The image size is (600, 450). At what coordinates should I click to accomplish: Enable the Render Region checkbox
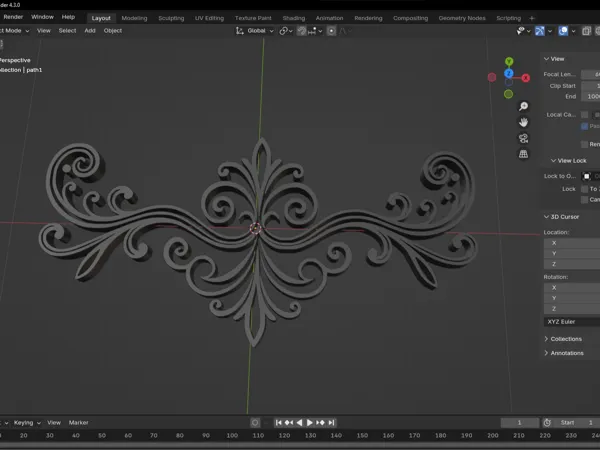(584, 144)
